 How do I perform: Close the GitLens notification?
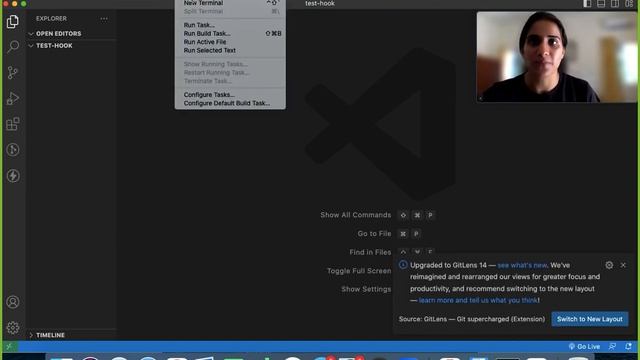[623, 265]
